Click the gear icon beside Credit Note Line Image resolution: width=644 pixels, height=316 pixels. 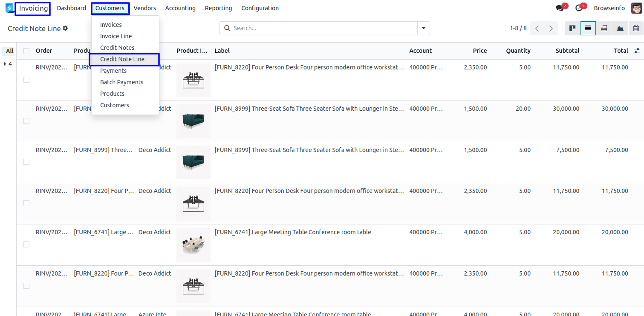tap(65, 28)
